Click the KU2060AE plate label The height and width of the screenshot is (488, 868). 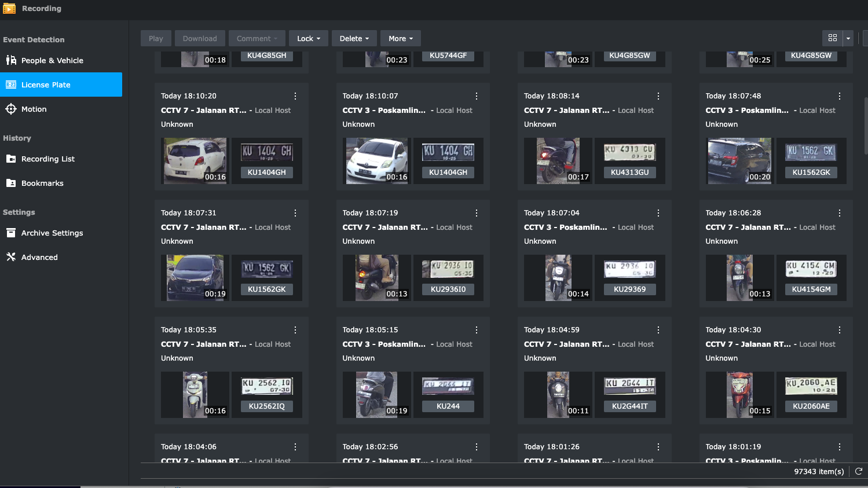tap(811, 406)
